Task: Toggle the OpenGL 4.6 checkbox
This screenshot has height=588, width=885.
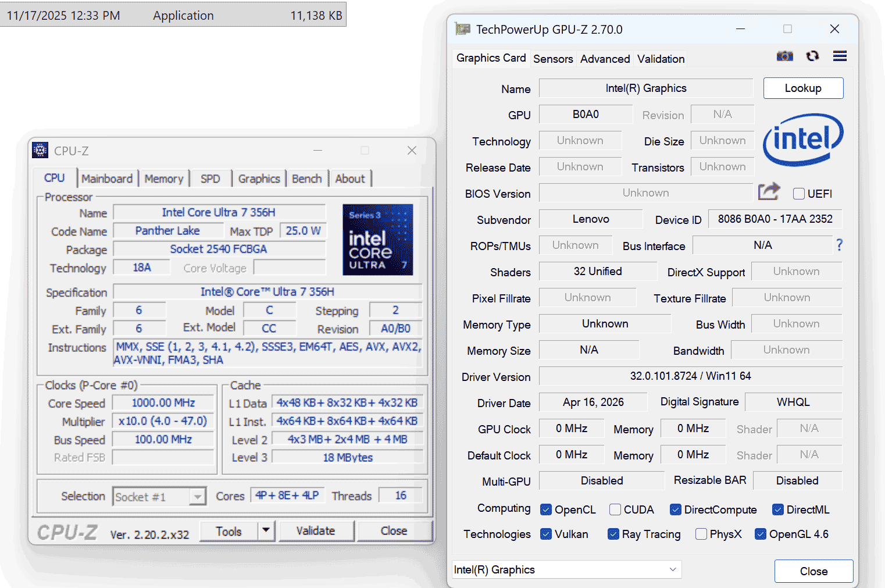Action: click(761, 534)
